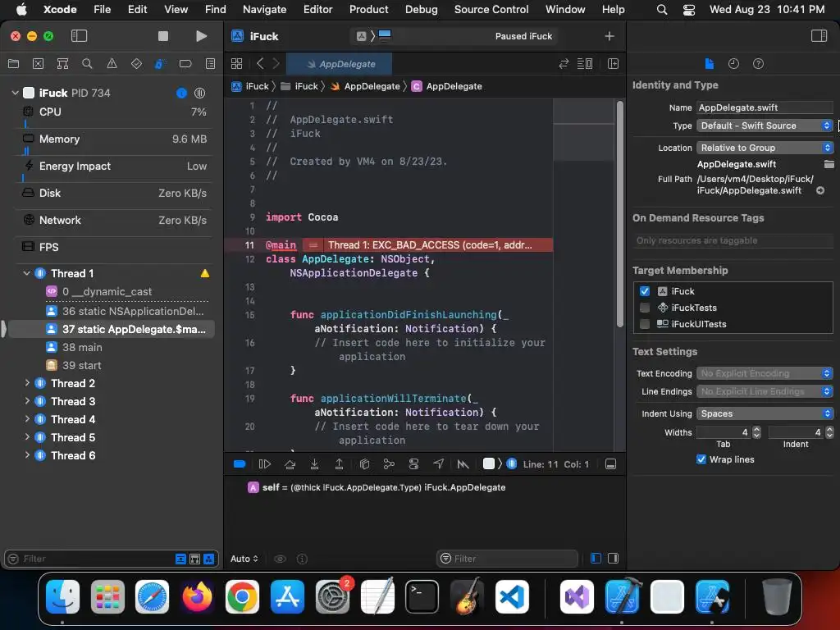Image resolution: width=840 pixels, height=630 pixels.
Task: Collapse Thread 1
Action: tap(26, 273)
